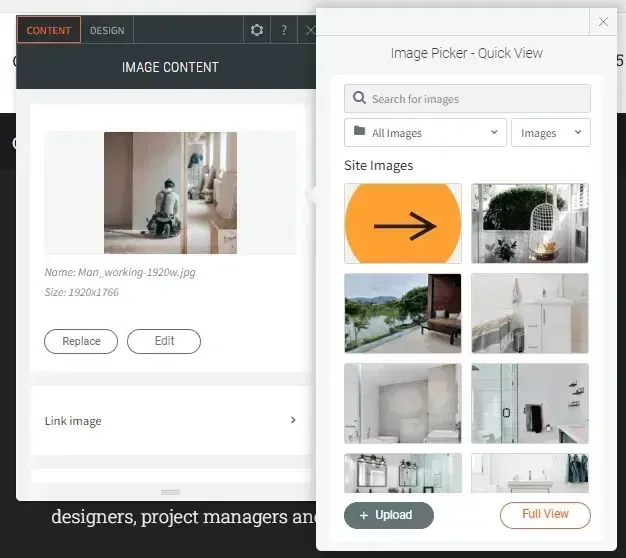Close the Image Picker Quick View

pos(603,22)
